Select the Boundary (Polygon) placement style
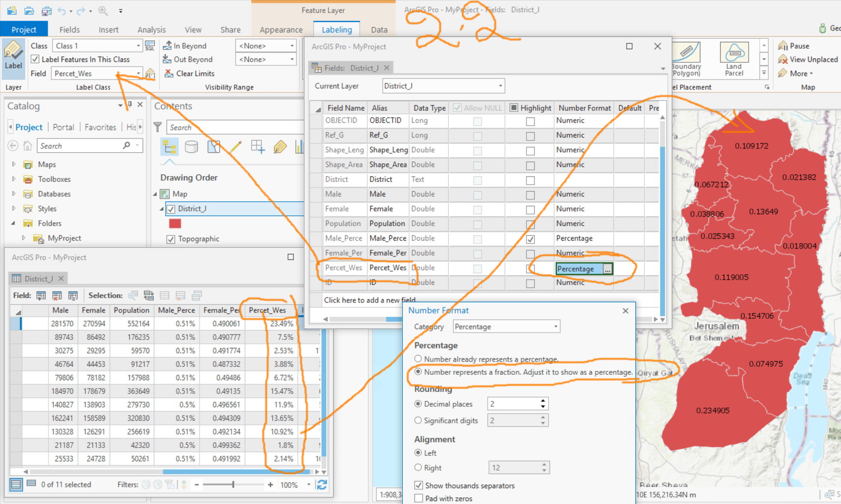 (x=686, y=59)
